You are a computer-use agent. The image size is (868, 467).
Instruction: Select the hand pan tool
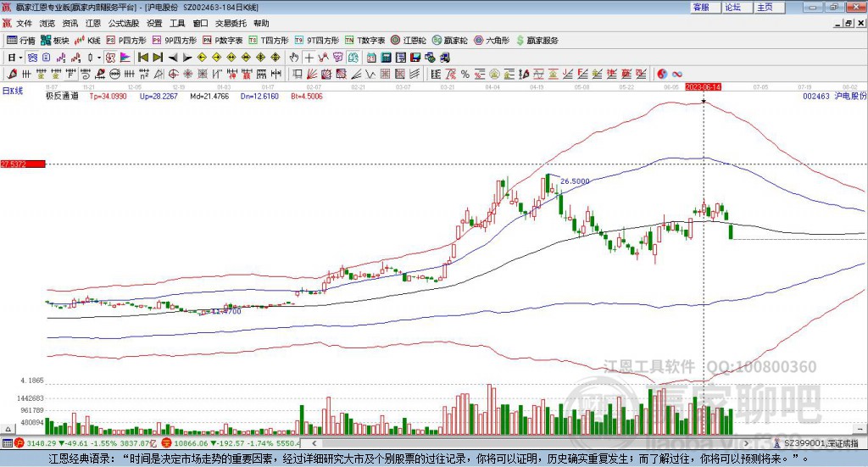pyautogui.click(x=294, y=58)
